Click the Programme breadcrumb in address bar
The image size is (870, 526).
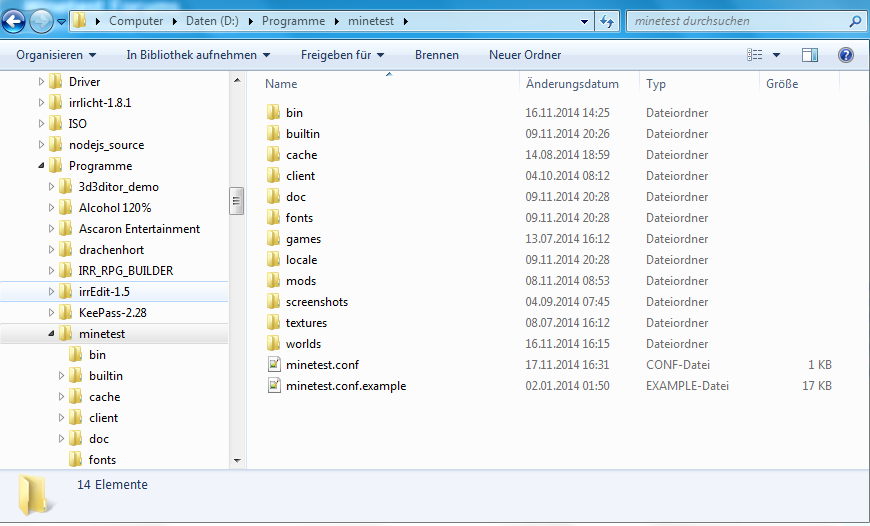(296, 21)
